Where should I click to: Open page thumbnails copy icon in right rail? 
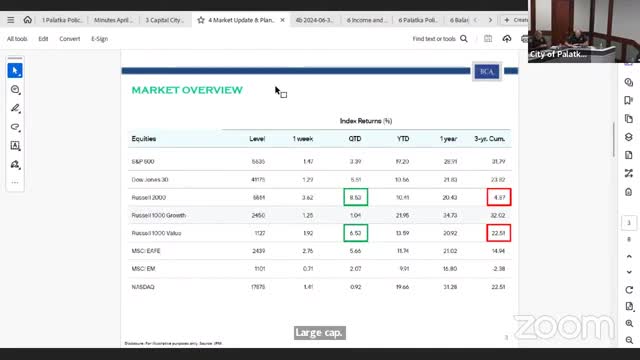[x=629, y=119]
